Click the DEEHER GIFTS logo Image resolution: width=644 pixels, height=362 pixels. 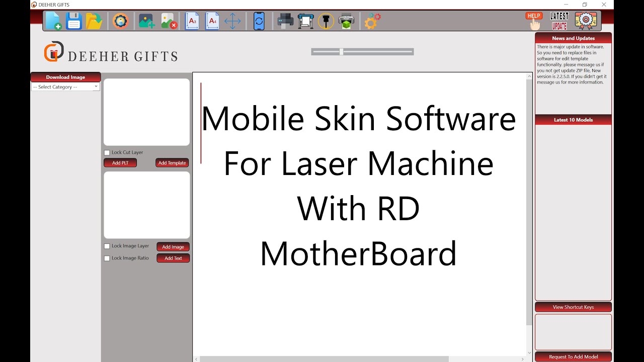[111, 52]
